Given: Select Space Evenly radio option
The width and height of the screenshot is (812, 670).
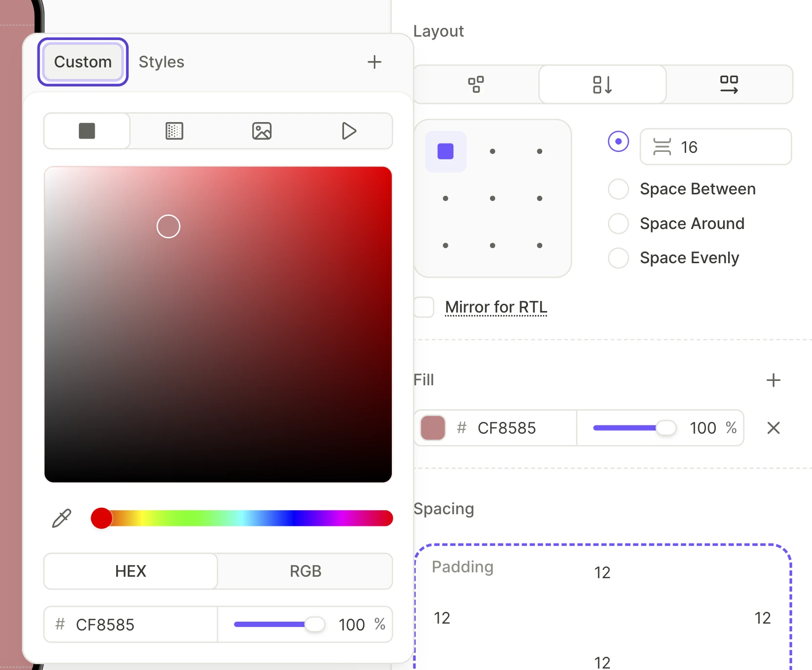Looking at the screenshot, I should click(618, 258).
